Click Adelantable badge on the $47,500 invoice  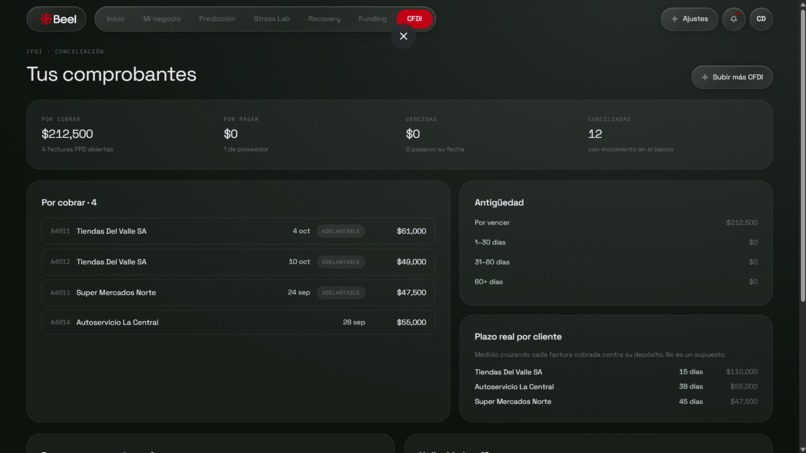[341, 293]
